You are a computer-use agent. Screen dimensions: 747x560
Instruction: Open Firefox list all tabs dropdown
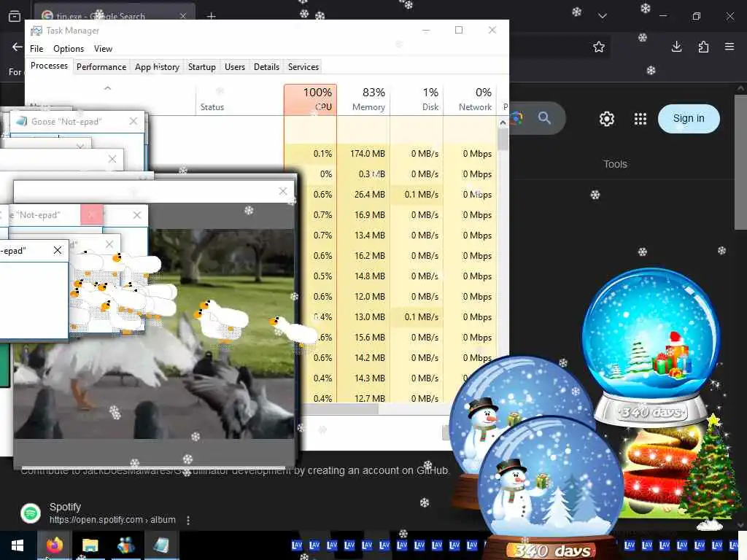point(603,16)
